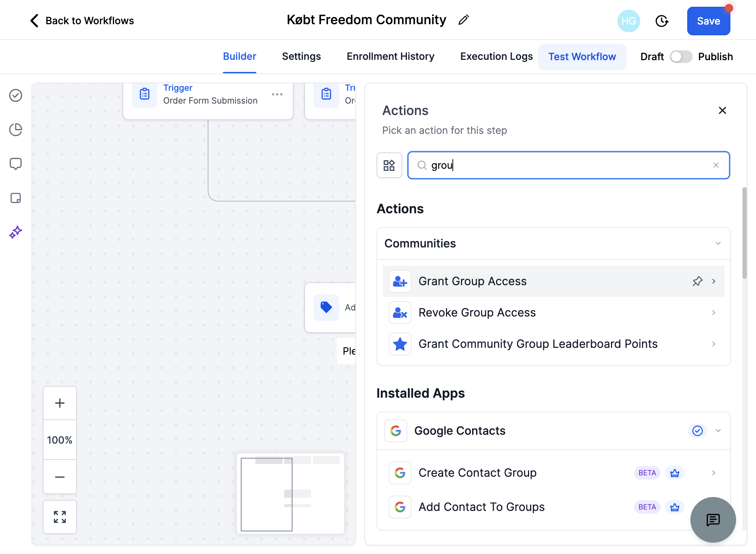Expand Revoke Group Access arrow
The height and width of the screenshot is (554, 756).
[714, 313]
